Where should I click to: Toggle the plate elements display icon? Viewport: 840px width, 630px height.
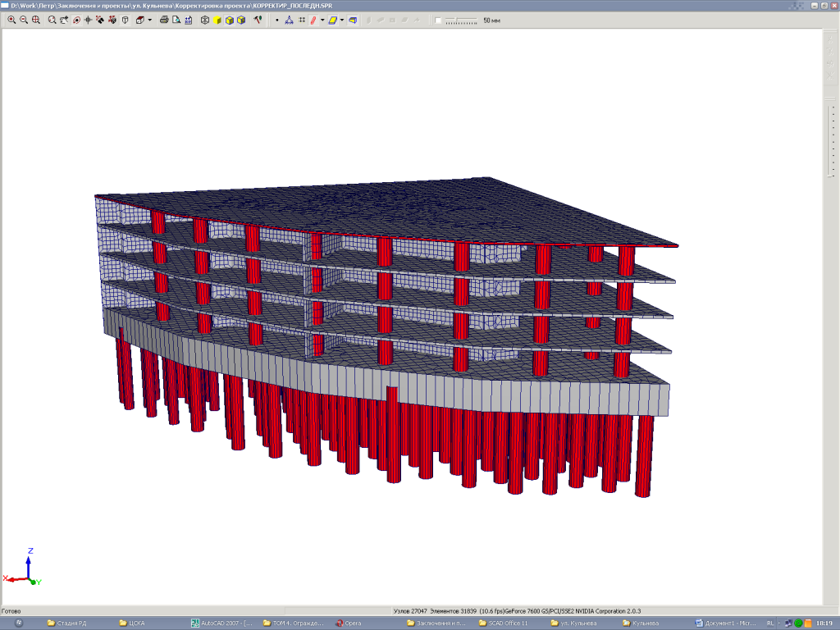[x=332, y=20]
